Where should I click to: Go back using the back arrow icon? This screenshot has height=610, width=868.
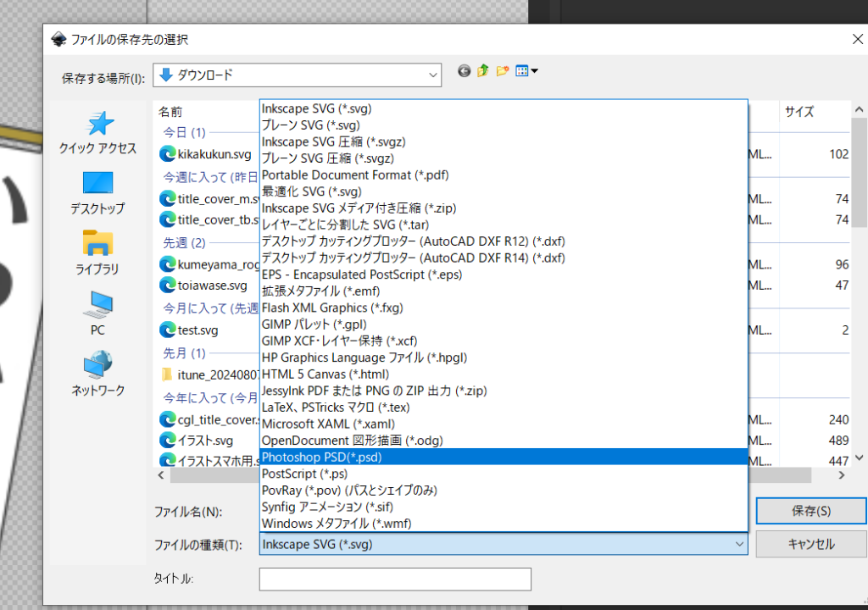tap(464, 71)
